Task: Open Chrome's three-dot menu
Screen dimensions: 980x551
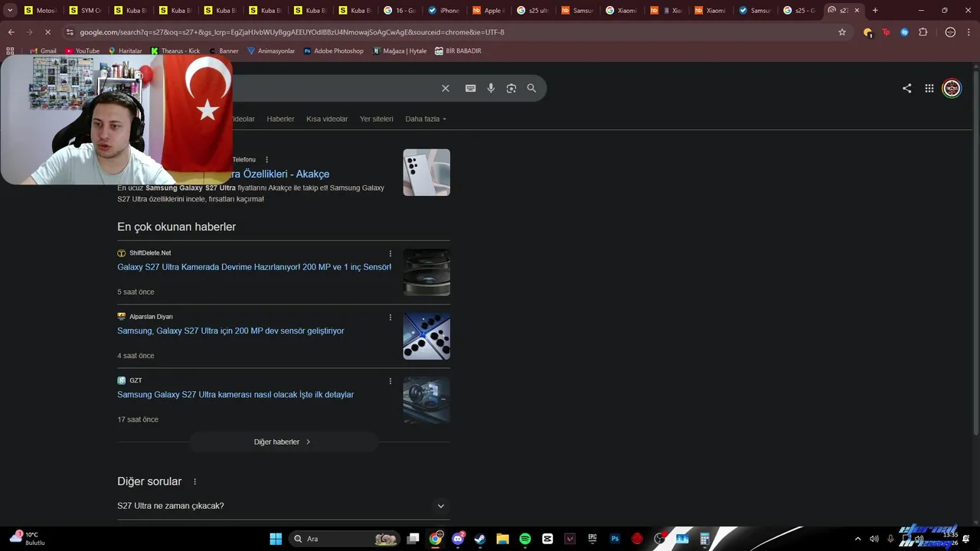Action: click(x=969, y=32)
